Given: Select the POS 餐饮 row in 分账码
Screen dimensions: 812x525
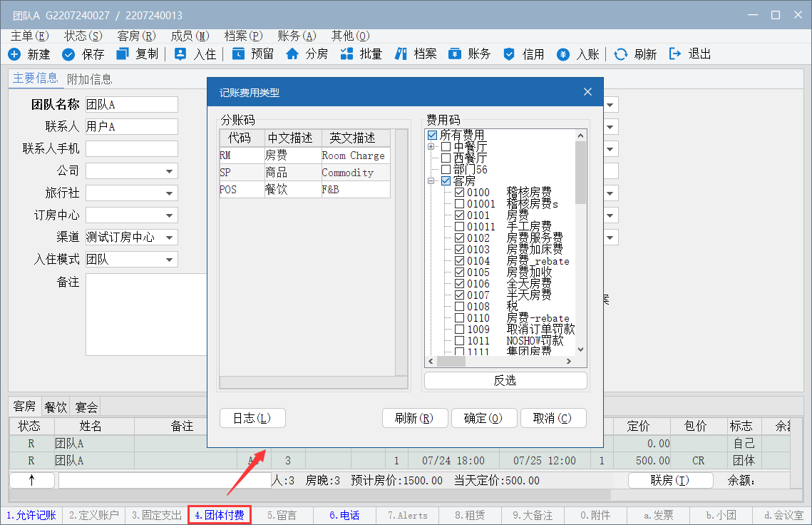Looking at the screenshot, I should (305, 190).
